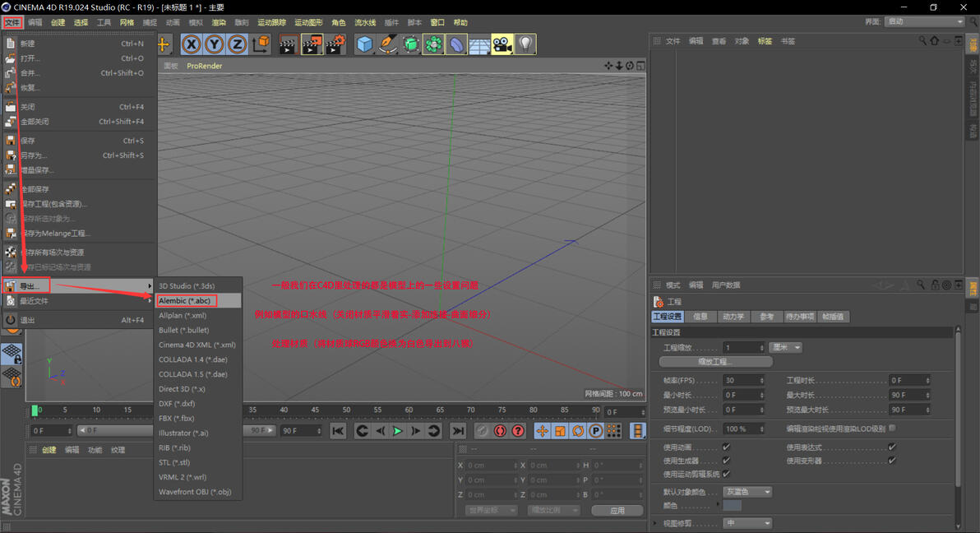
Task: Jump to the timeline end button
Action: click(x=458, y=430)
